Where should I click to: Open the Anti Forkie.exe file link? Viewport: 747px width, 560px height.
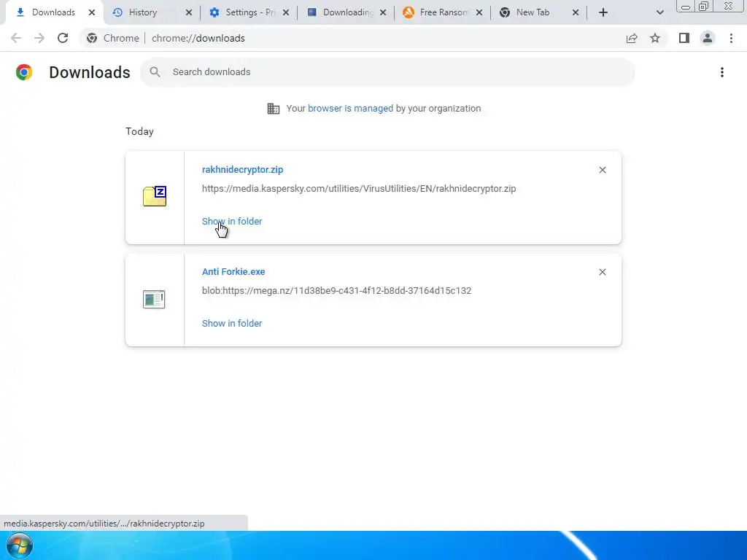233,271
